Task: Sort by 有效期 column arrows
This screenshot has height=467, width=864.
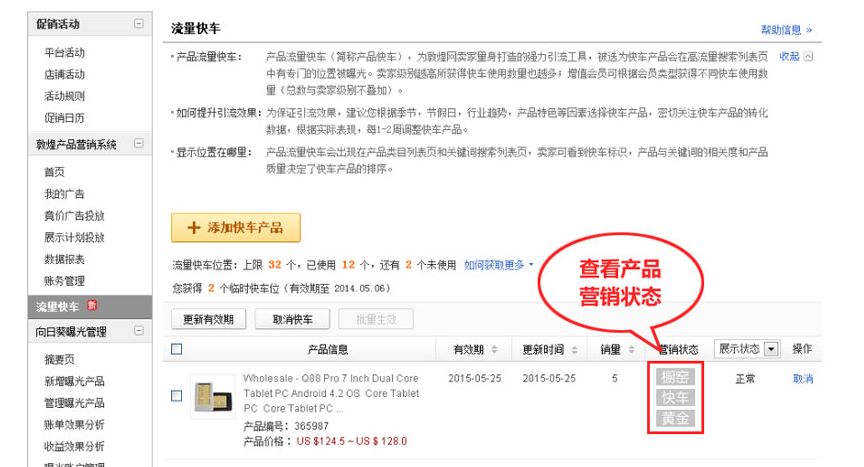Action: point(494,349)
